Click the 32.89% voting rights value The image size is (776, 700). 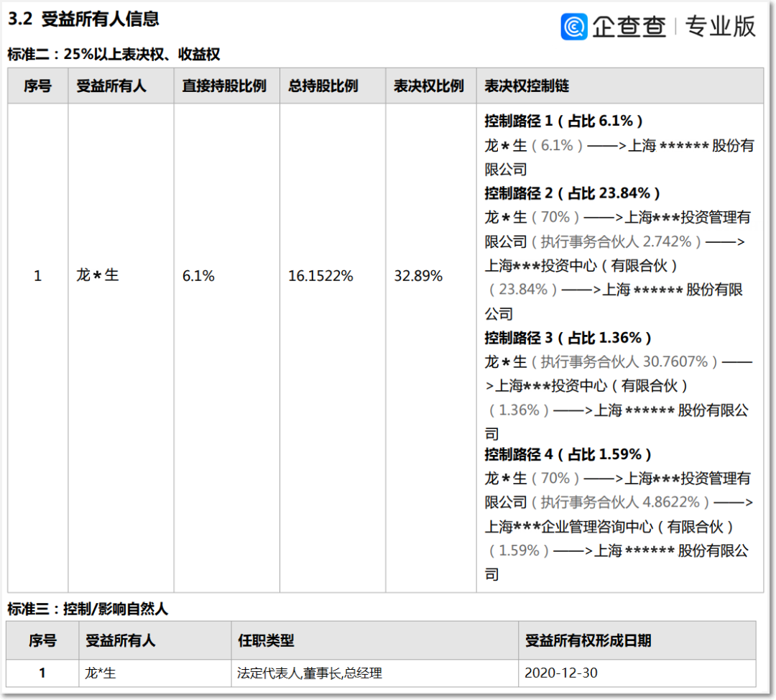point(418,276)
